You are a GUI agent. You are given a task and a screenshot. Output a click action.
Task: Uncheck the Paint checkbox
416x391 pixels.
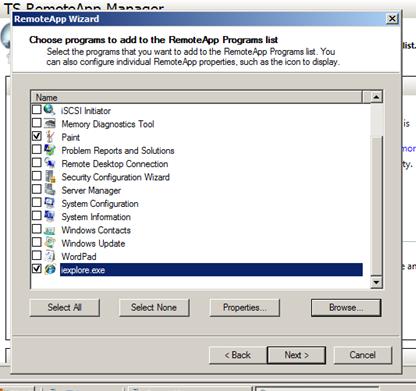pyautogui.click(x=37, y=136)
